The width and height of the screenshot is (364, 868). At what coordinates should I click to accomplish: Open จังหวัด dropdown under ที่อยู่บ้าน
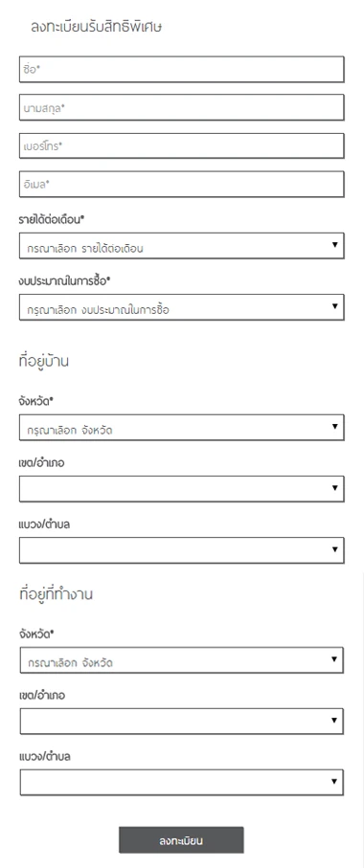point(182,428)
